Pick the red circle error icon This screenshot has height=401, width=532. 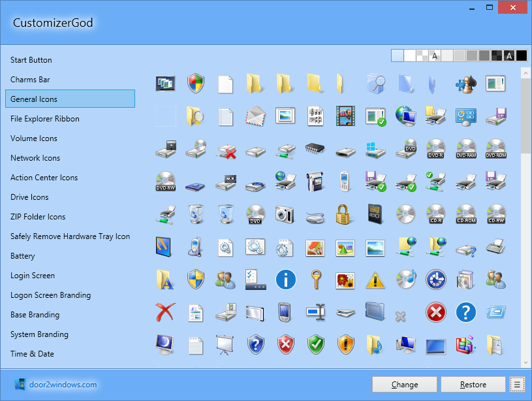tap(436, 312)
